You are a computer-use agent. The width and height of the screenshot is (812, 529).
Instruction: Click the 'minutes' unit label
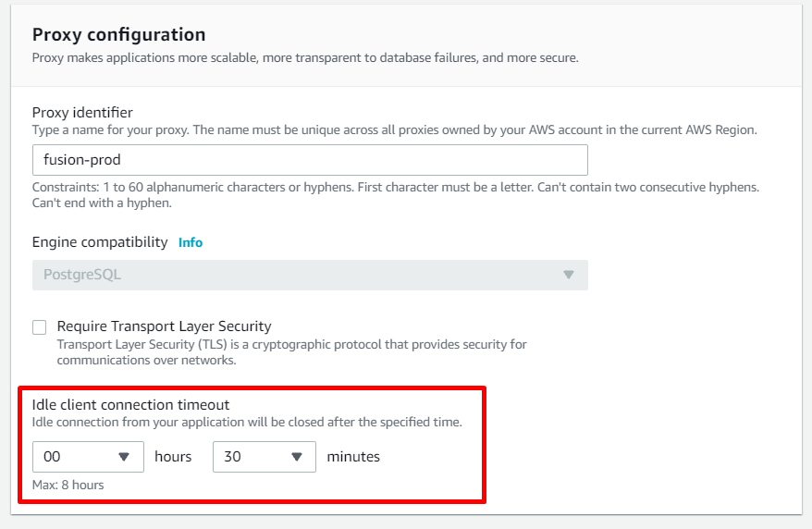pos(353,457)
